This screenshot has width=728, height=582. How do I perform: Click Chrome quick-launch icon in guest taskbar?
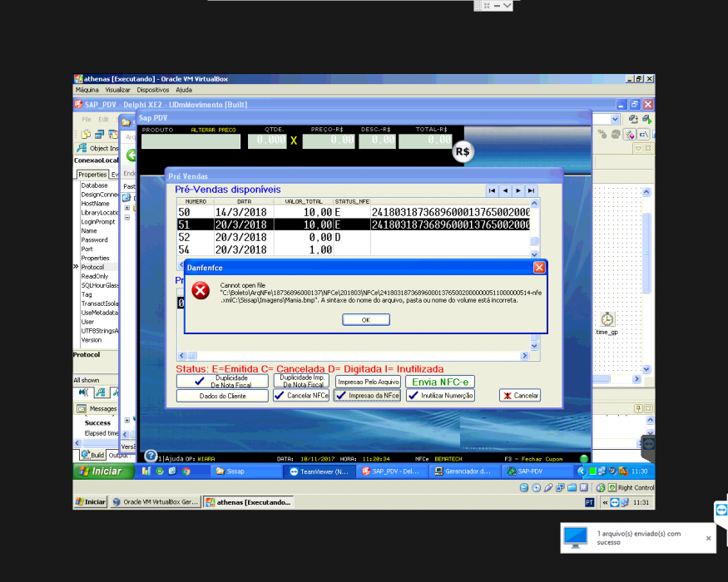pos(186,471)
